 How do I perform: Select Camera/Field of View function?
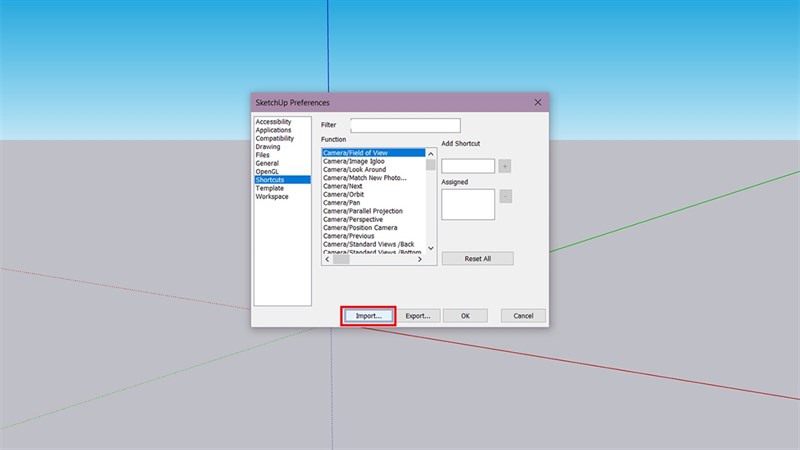coord(373,153)
